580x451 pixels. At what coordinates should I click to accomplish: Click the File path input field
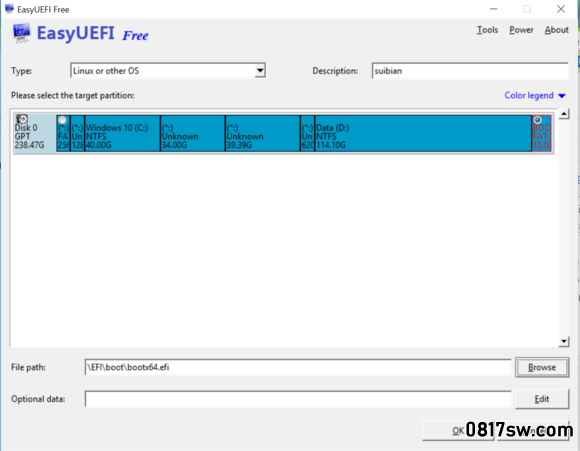pos(298,367)
